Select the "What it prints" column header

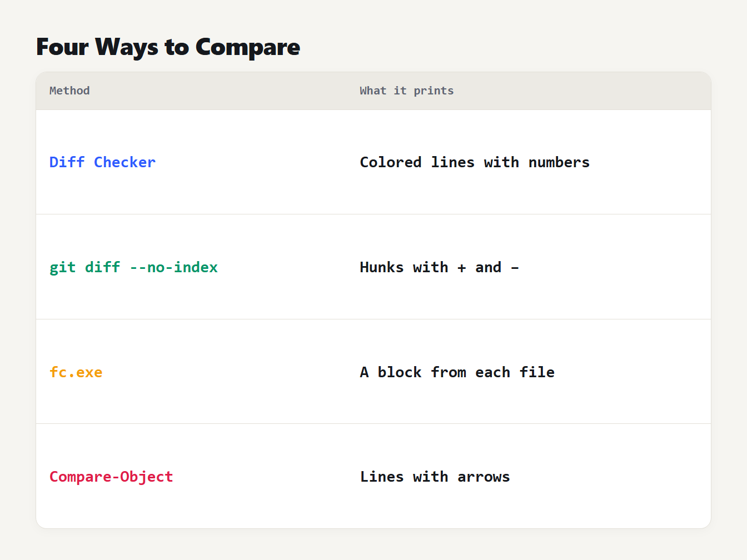pyautogui.click(x=406, y=91)
